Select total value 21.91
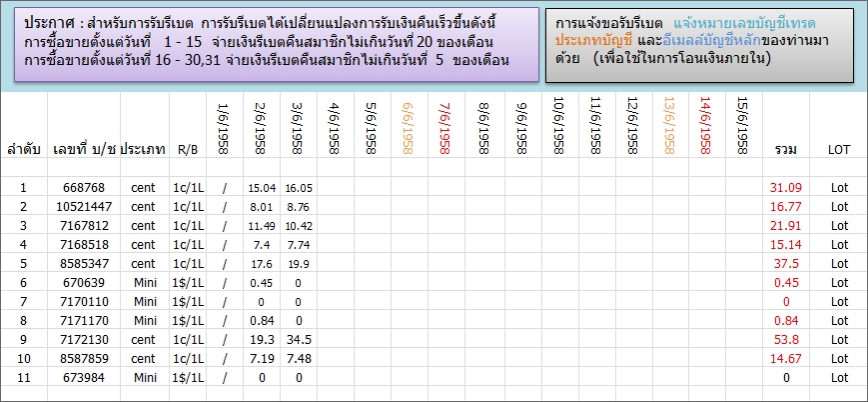The image size is (868, 402). pos(787,226)
